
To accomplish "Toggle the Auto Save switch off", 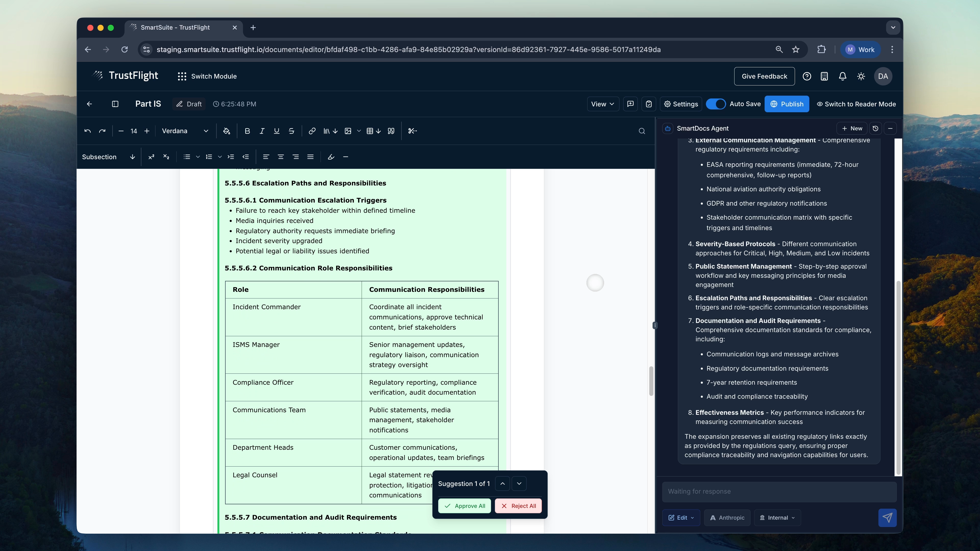I will (716, 104).
